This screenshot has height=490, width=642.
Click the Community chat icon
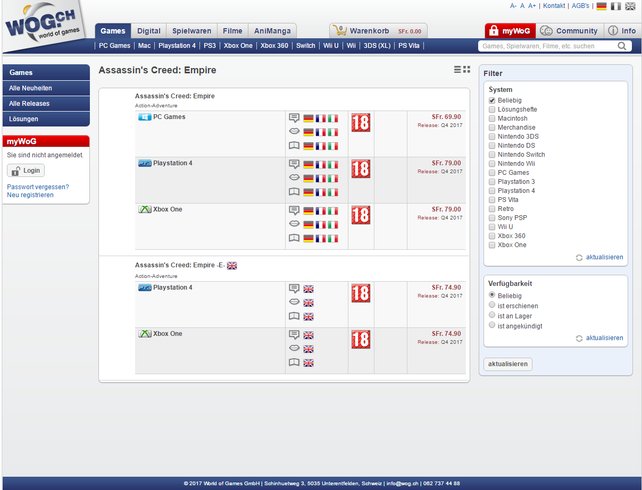click(x=546, y=31)
